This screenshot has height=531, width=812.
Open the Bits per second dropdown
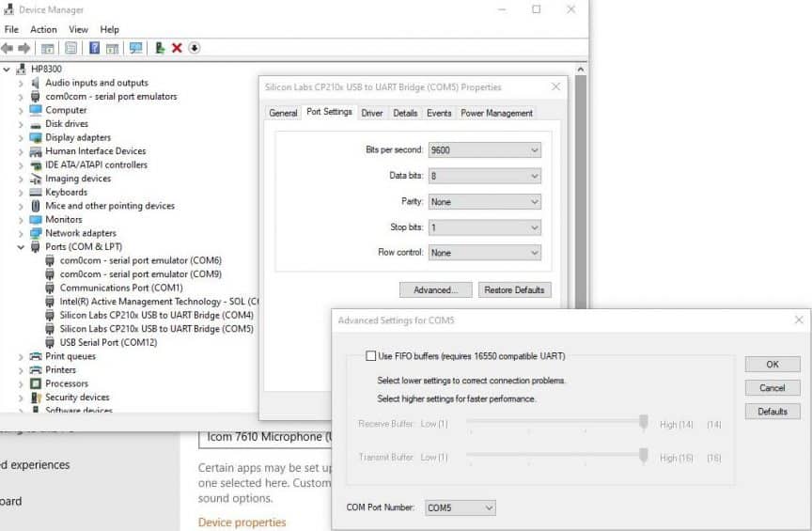[484, 150]
